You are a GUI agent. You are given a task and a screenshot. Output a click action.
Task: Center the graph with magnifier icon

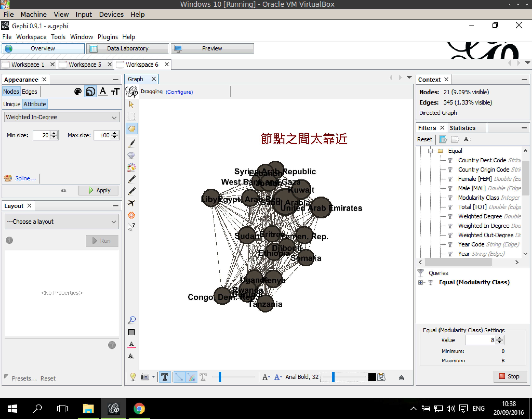pos(132,320)
